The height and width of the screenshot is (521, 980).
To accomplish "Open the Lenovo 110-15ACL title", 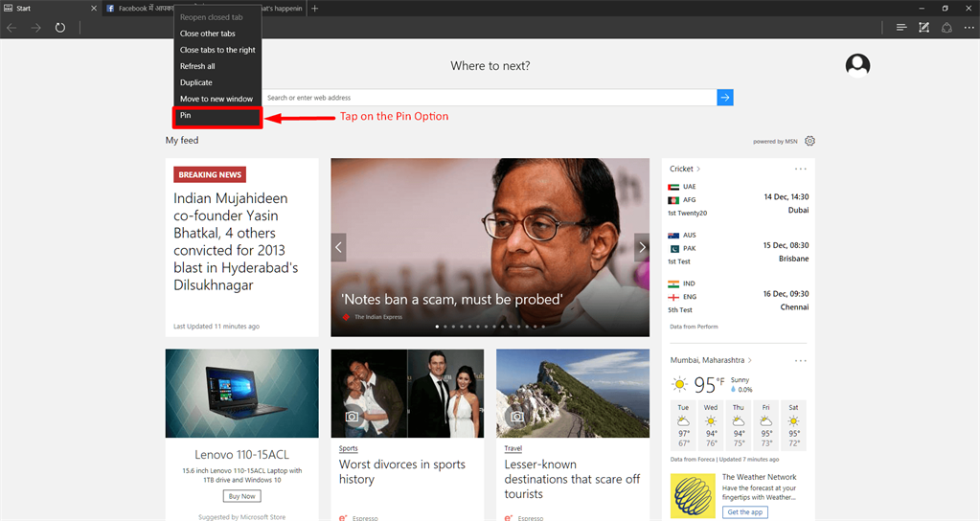I will click(241, 455).
